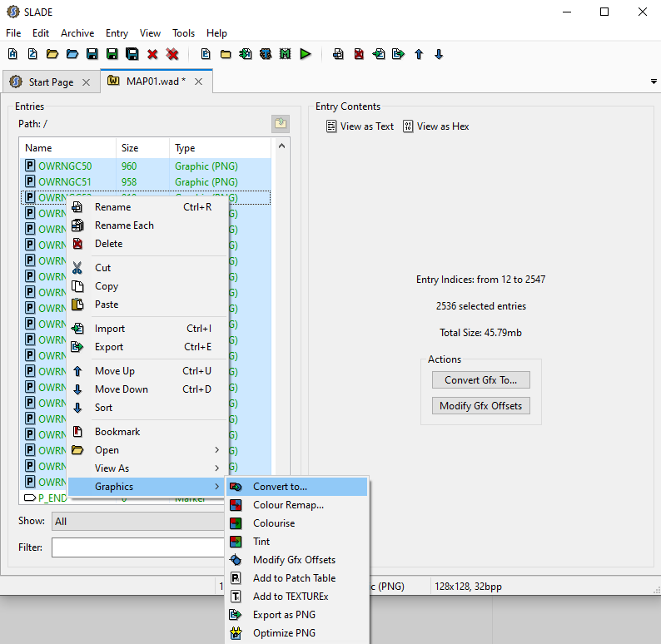
Task: Click the up-directory icon next to Path
Action: pyautogui.click(x=281, y=124)
